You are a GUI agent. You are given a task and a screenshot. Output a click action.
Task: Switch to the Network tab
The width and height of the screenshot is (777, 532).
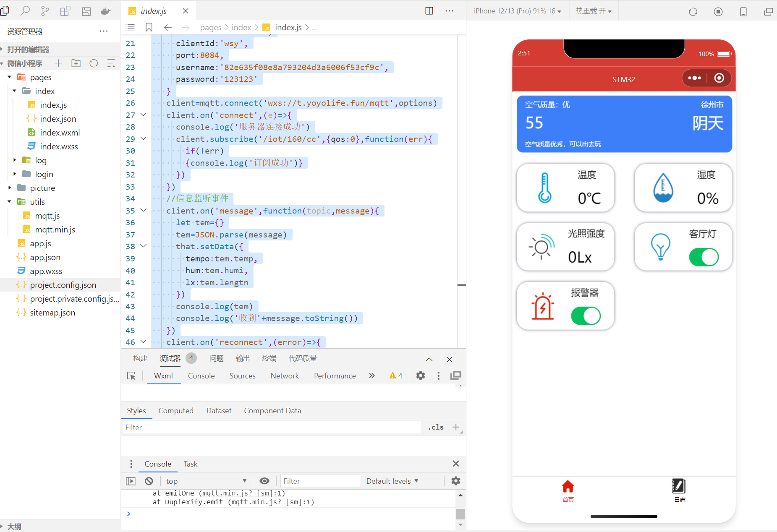point(285,376)
